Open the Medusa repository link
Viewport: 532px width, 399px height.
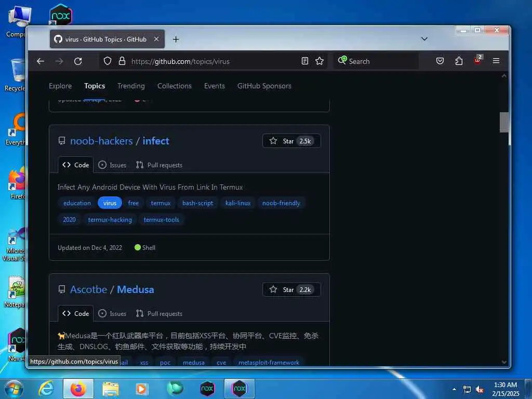click(136, 289)
